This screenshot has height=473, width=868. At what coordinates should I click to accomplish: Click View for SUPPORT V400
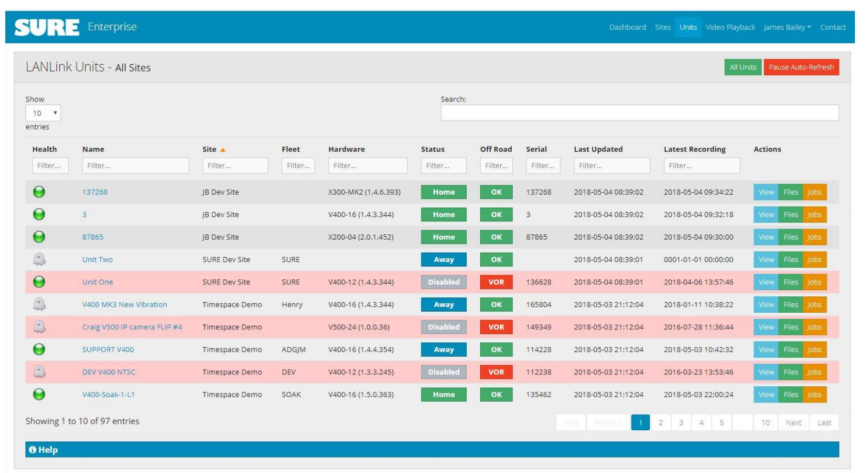(x=766, y=350)
